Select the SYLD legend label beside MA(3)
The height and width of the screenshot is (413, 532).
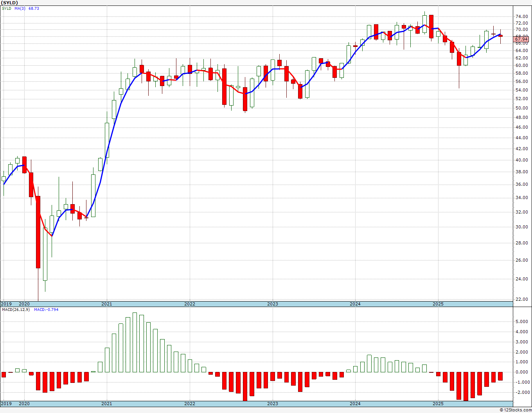point(7,8)
